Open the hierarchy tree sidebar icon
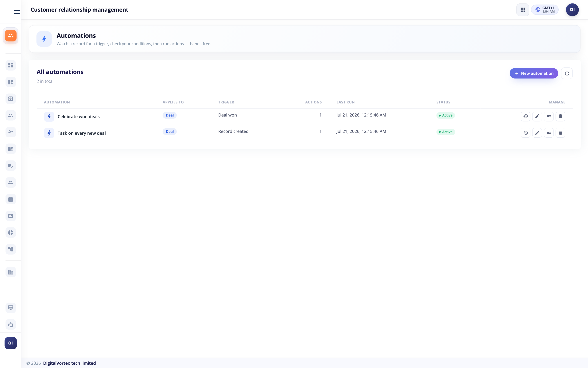 coord(11,249)
